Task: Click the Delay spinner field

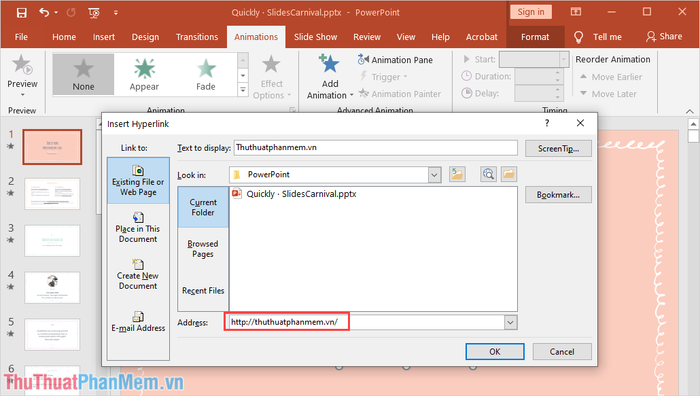Action: coord(539,93)
